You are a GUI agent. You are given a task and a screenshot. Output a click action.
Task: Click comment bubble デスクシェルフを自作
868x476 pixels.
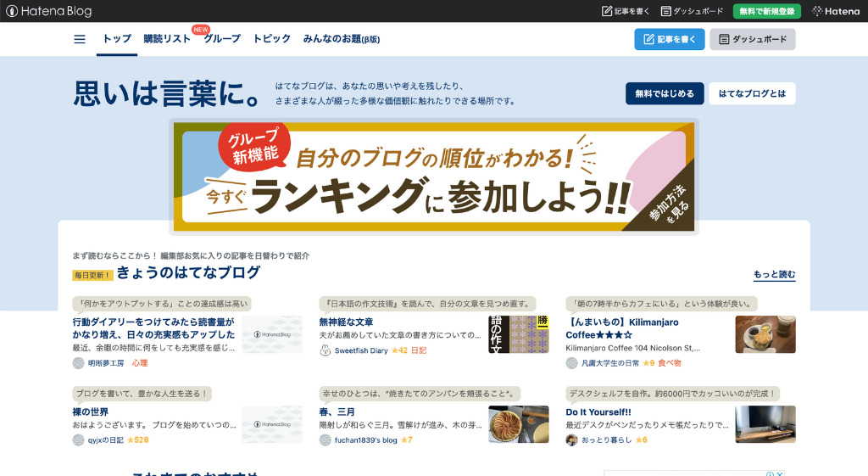(x=673, y=394)
